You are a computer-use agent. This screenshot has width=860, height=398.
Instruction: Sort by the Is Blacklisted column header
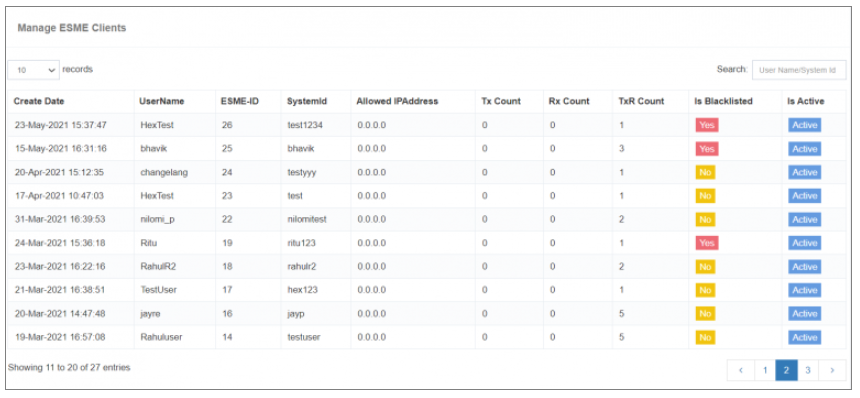(723, 101)
